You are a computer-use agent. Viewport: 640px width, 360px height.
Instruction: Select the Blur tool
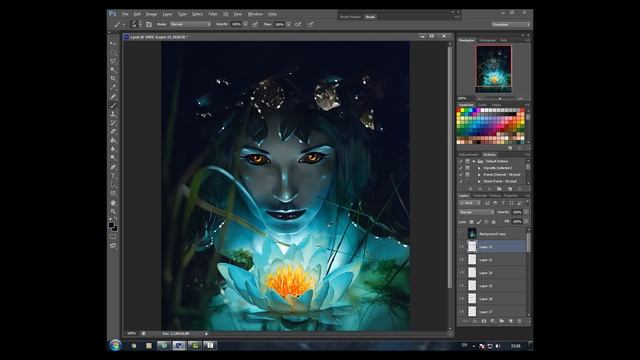point(113,149)
